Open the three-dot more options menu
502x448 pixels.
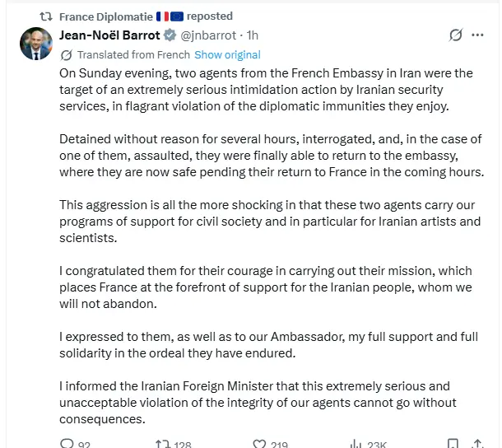[477, 35]
